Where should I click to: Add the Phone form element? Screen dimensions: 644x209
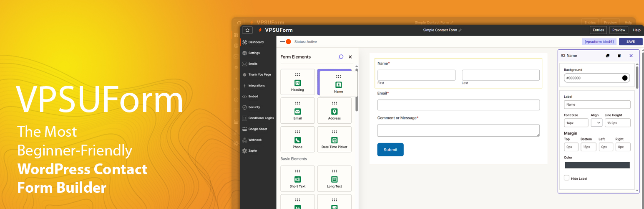(297, 139)
